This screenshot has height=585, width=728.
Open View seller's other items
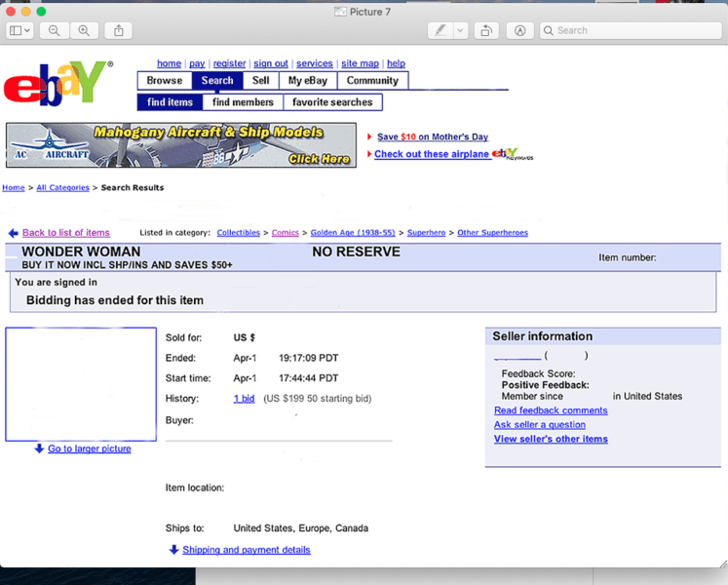551,439
